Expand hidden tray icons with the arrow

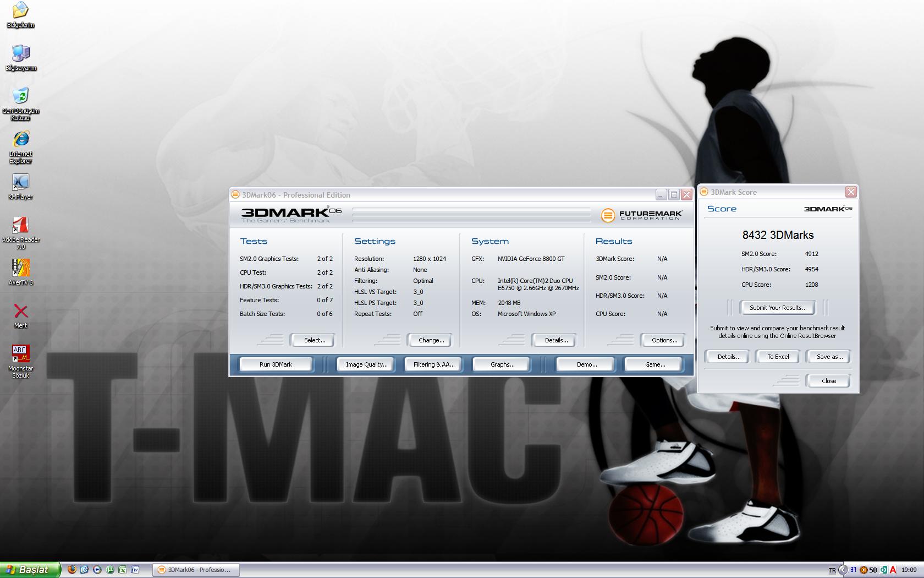coord(843,570)
